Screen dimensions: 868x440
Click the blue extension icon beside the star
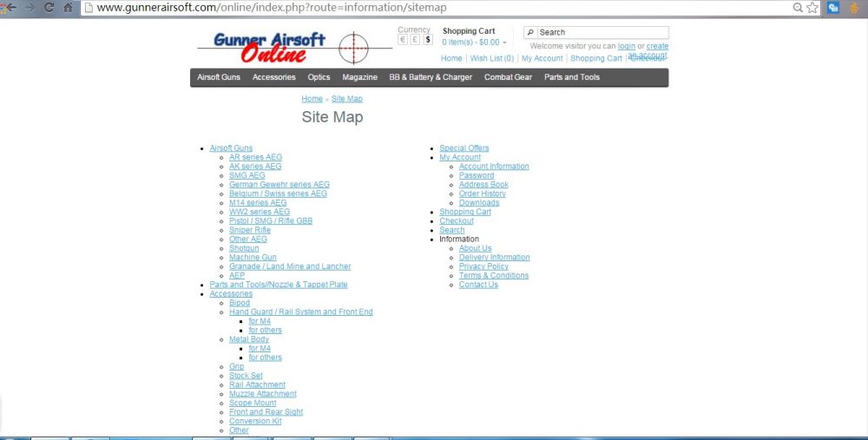(x=832, y=7)
